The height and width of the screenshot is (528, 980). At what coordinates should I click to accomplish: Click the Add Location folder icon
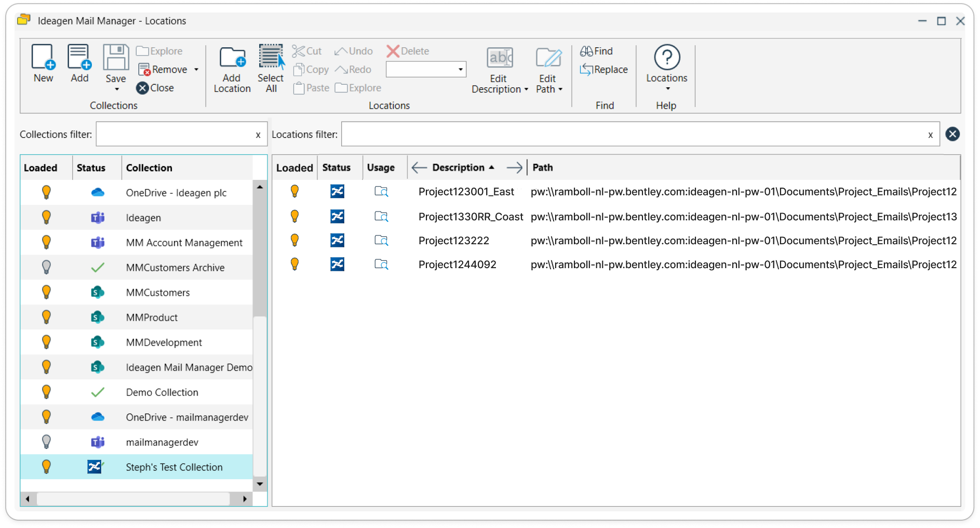232,57
